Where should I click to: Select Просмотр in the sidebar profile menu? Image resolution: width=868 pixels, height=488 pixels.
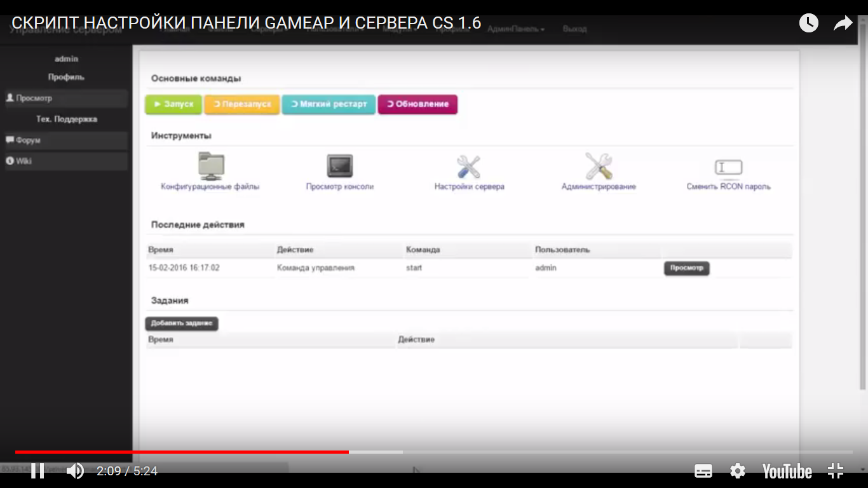66,98
